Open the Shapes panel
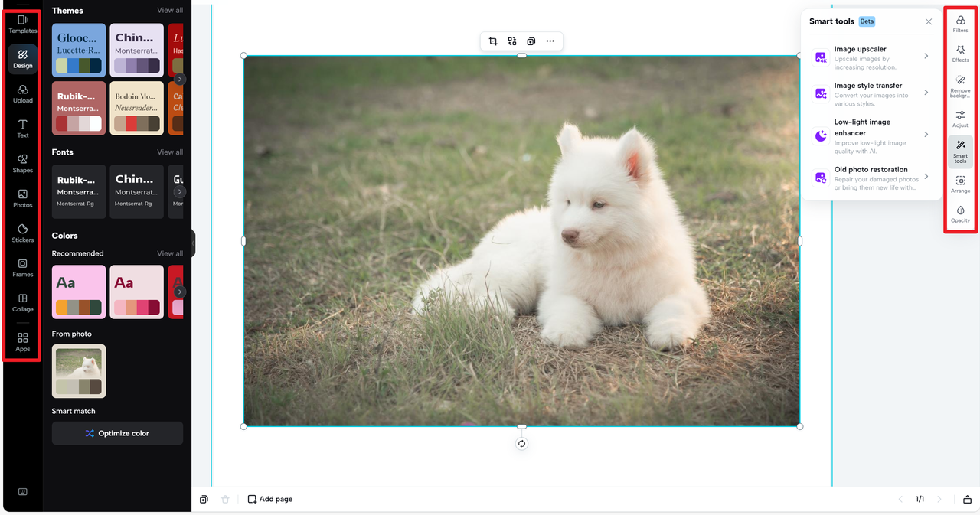 point(23,163)
